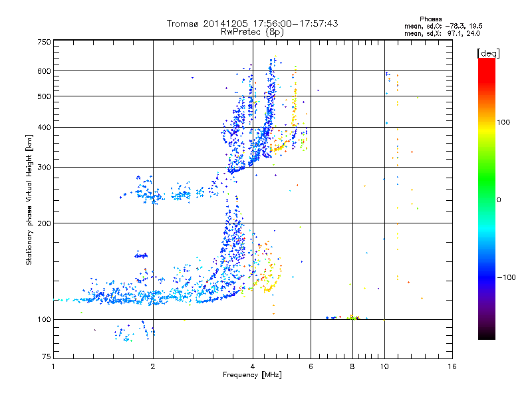Click the x-axis tick label '6'
The width and height of the screenshot is (532, 399).
coord(311,366)
